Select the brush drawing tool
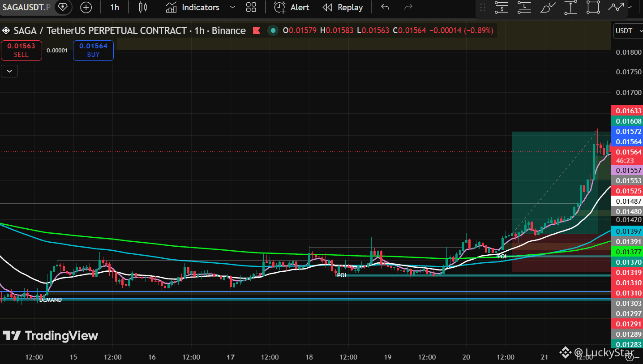Image resolution: width=643 pixels, height=364 pixels. (x=548, y=7)
